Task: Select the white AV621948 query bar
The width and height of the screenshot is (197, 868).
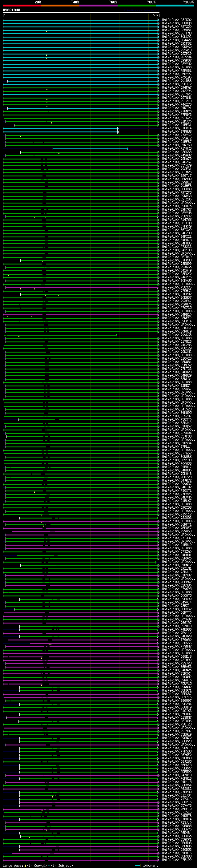Action: (x=81, y=12)
